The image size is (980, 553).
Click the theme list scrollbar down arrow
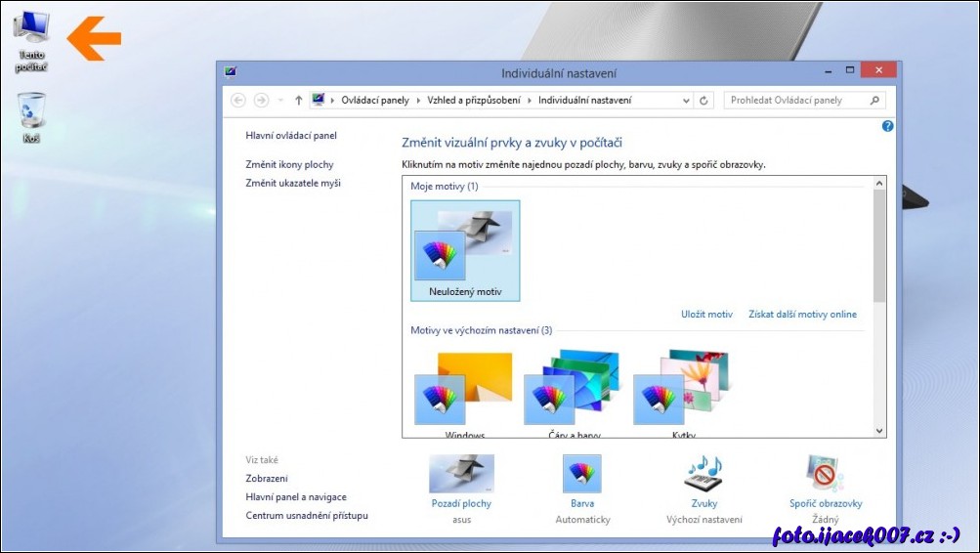pos(879,431)
